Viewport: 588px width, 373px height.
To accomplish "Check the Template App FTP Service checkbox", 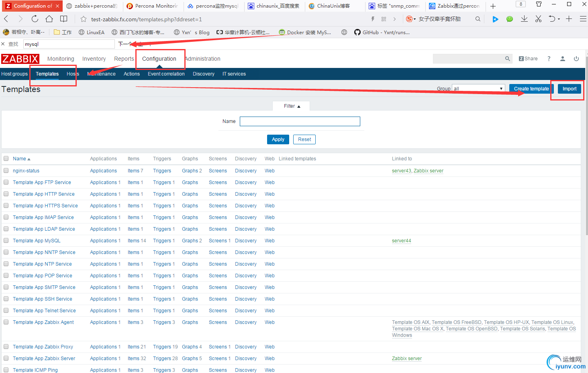I will 6,182.
